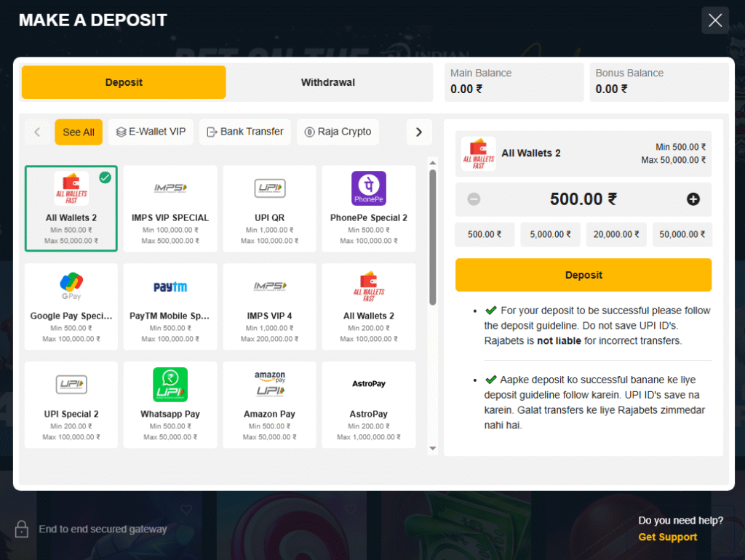Select PayTM Mobile Special payment card
This screenshot has width=745, height=560.
[170, 307]
